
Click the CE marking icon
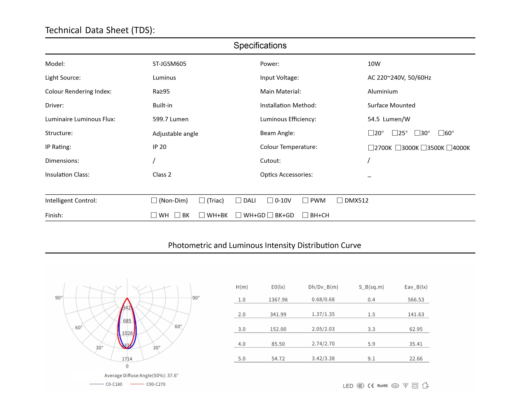371,386
